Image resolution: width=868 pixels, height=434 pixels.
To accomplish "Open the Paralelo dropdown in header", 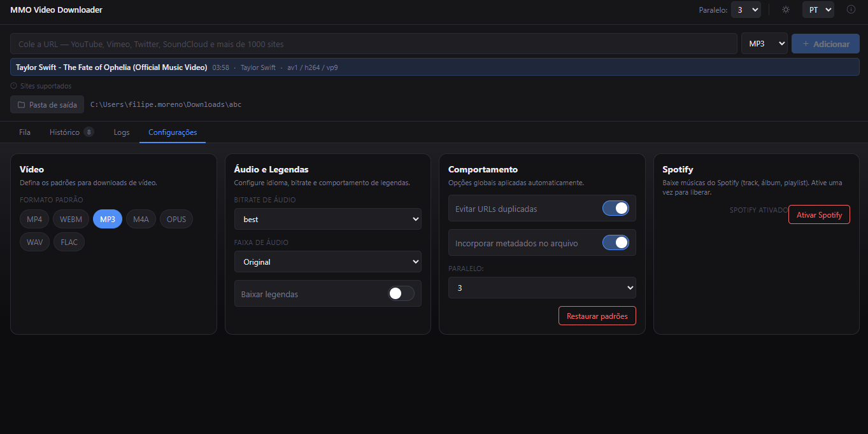I will [746, 10].
